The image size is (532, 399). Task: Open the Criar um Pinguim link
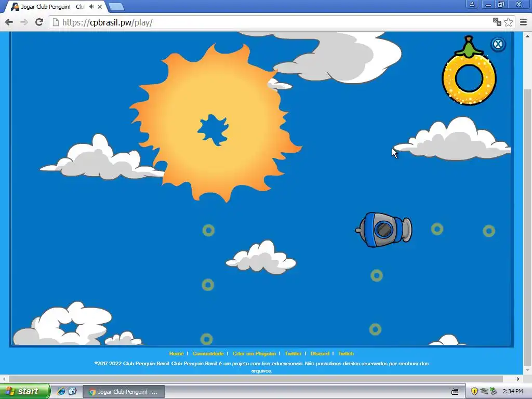click(254, 353)
